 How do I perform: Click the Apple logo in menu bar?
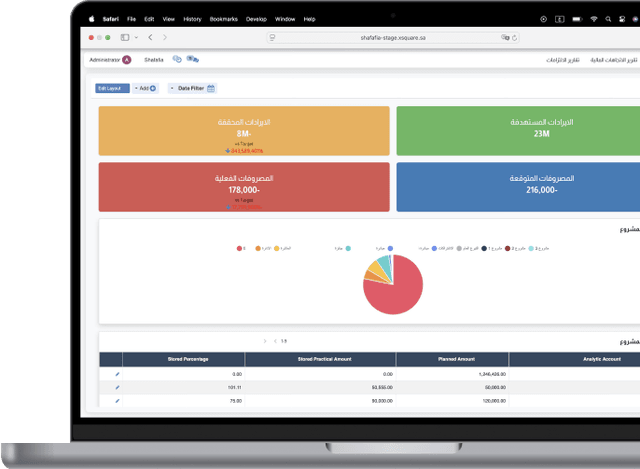pyautogui.click(x=91, y=19)
